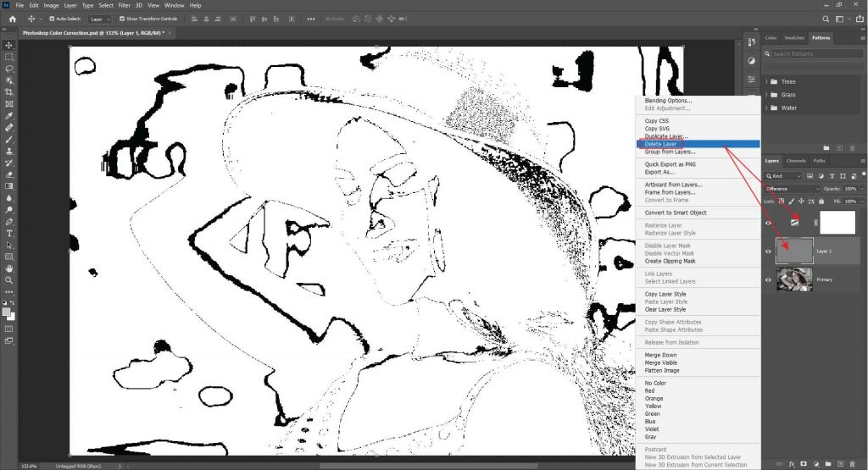This screenshot has height=470, width=868.
Task: Toggle Lock all padlock icon
Action: coord(821,202)
